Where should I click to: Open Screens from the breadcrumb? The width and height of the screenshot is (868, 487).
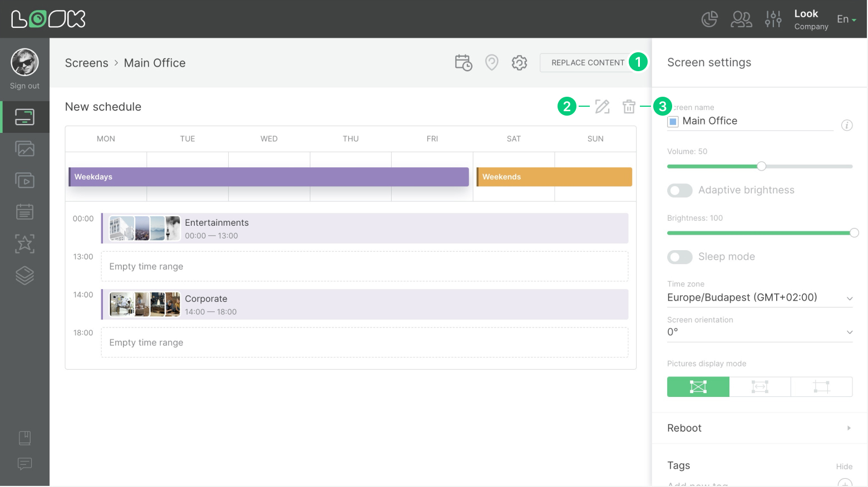[86, 63]
